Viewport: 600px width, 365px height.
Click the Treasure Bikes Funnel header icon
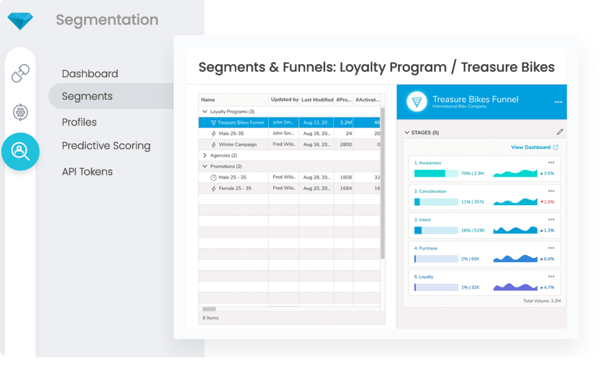click(x=416, y=102)
